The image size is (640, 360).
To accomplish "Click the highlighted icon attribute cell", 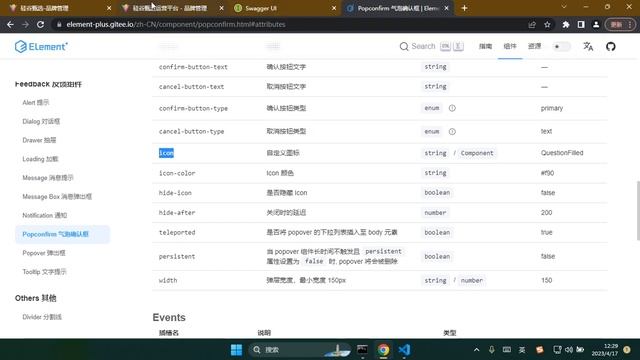I will pos(166,153).
